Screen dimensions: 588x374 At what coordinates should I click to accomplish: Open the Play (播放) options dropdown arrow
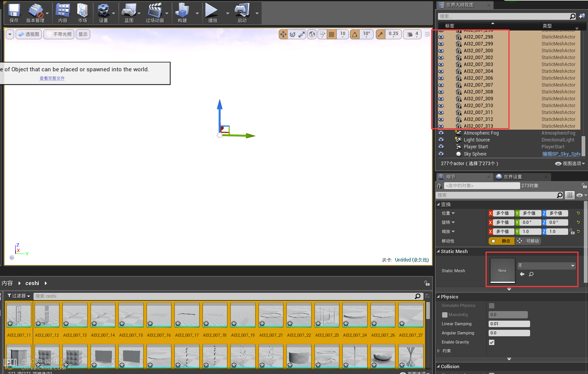pyautogui.click(x=228, y=13)
